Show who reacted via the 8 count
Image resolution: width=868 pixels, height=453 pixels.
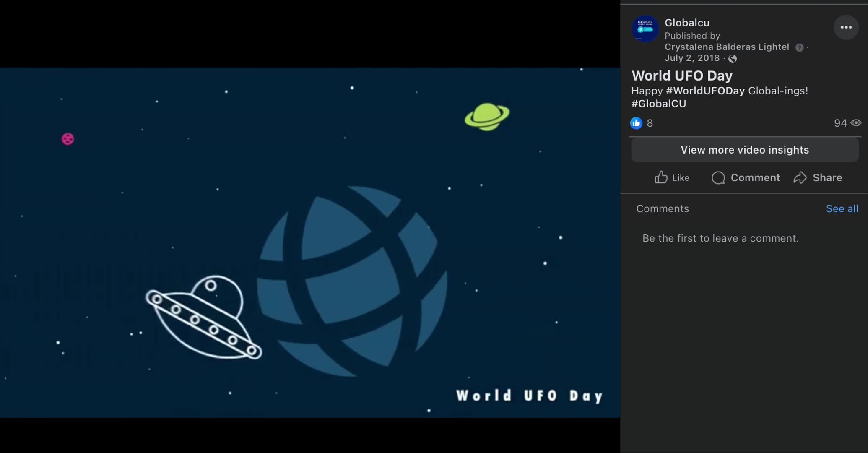click(x=650, y=123)
